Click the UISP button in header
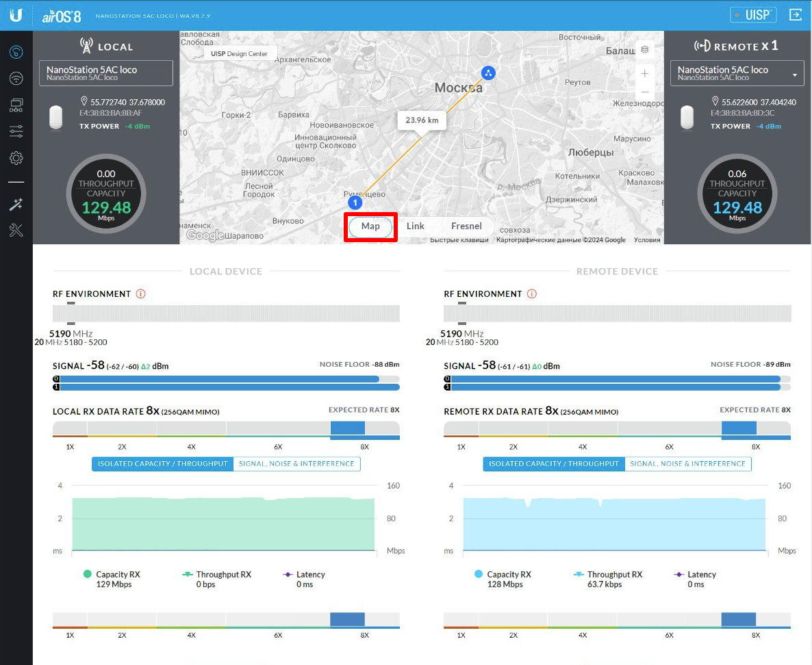Viewport: 812px width, 665px height. coord(753,15)
